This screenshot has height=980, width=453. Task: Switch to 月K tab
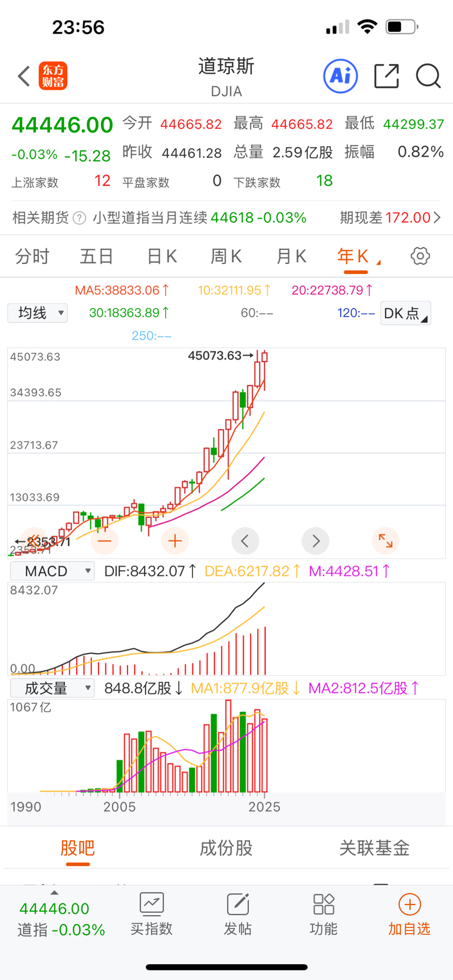tap(291, 256)
